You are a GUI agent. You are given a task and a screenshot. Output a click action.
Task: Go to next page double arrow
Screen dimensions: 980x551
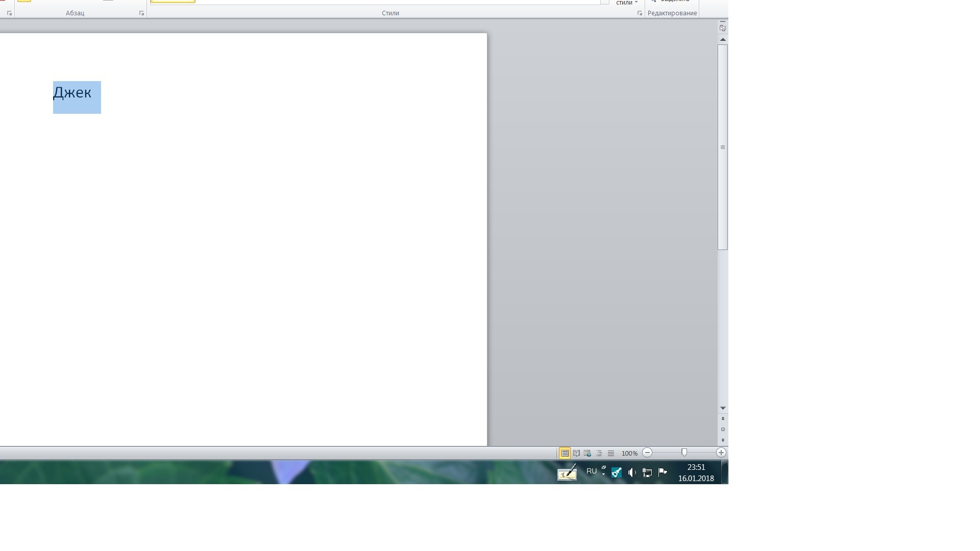click(723, 440)
